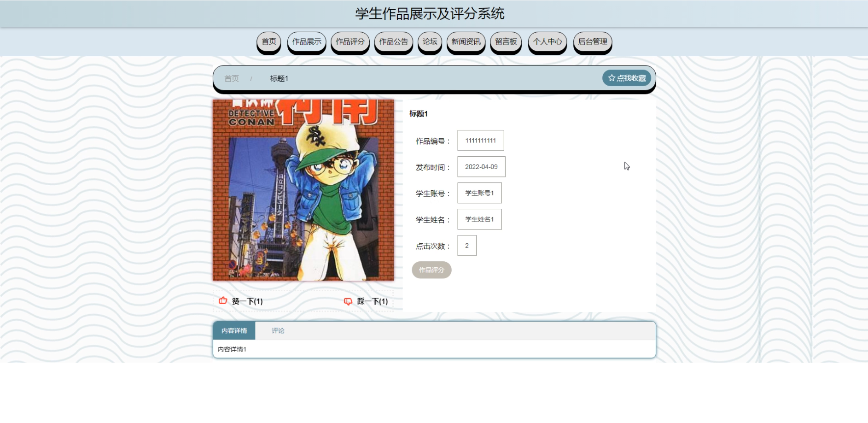Click the 发布时间 field 2022-04-09

click(481, 167)
